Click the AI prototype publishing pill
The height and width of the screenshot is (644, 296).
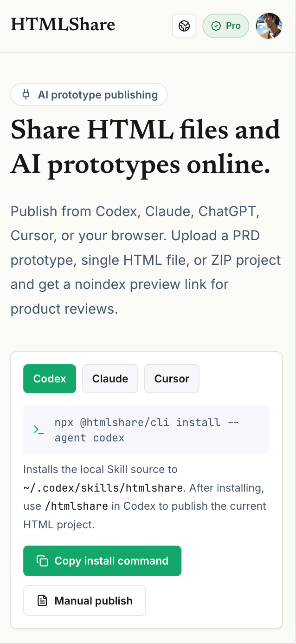click(x=89, y=95)
